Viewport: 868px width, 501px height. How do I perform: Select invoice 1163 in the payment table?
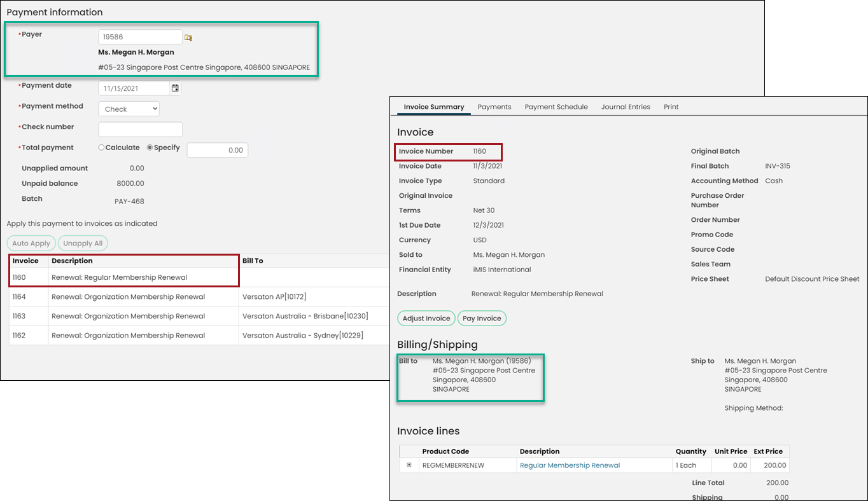pos(19,316)
